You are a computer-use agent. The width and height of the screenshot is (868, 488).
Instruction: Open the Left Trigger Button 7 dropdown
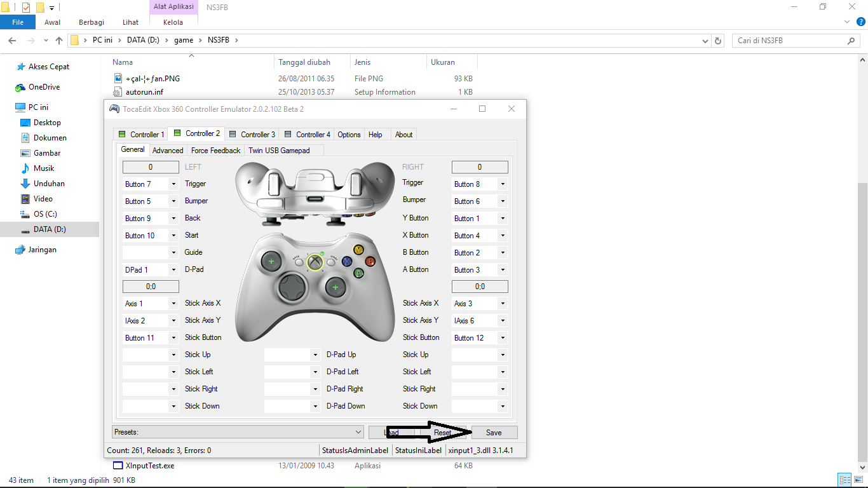173,184
